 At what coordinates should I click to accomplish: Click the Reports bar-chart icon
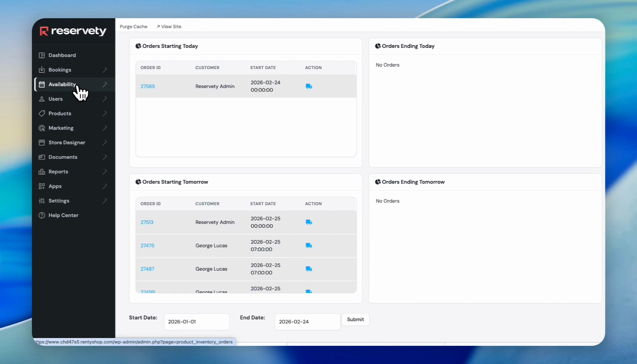42,172
